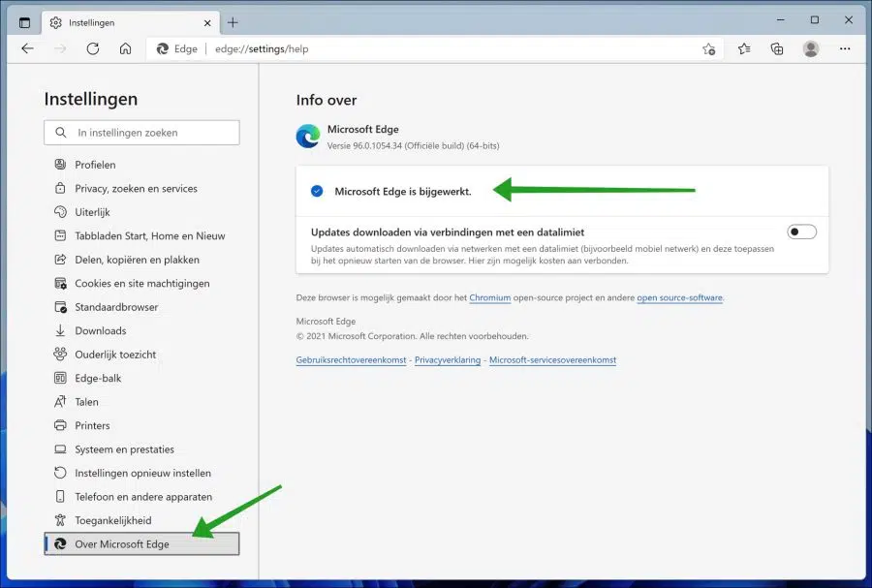Open the 'open source-software' link
This screenshot has width=872, height=588.
(x=679, y=298)
